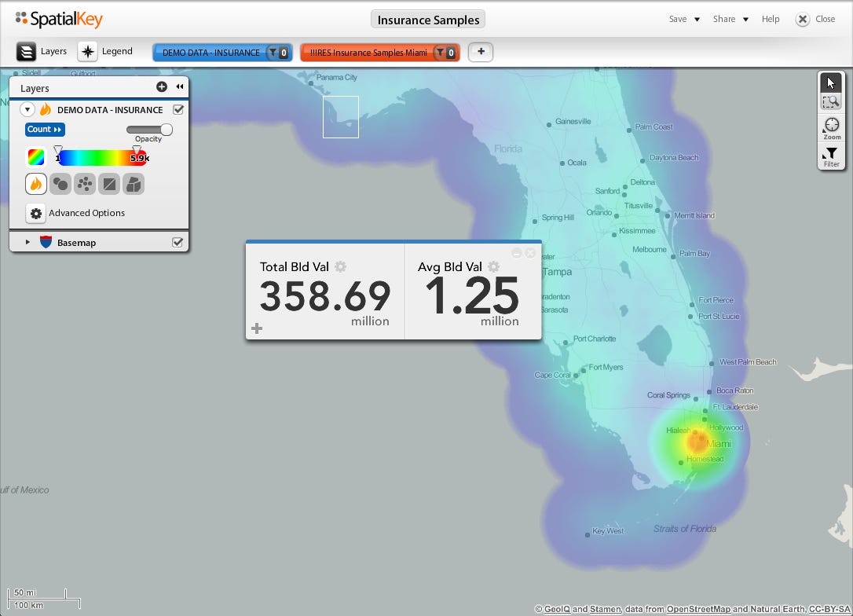Image resolution: width=853 pixels, height=616 pixels.
Task: Click the Orlando city label on map
Action: (x=599, y=212)
